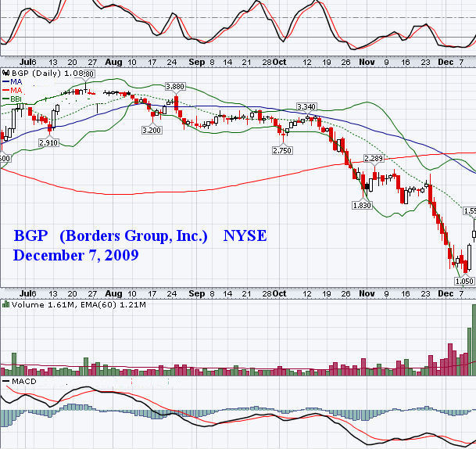The image size is (476, 449).
Task: Click the candlestick icon beside BGP (Daily)
Action: 5,74
